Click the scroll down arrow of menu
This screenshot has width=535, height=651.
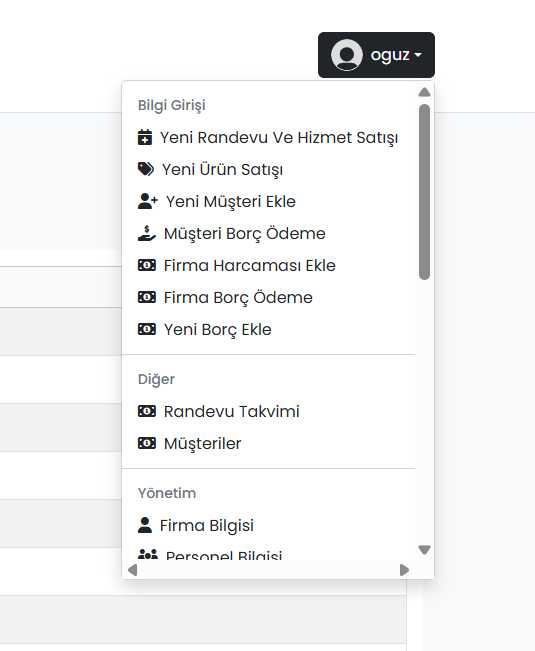coord(424,550)
